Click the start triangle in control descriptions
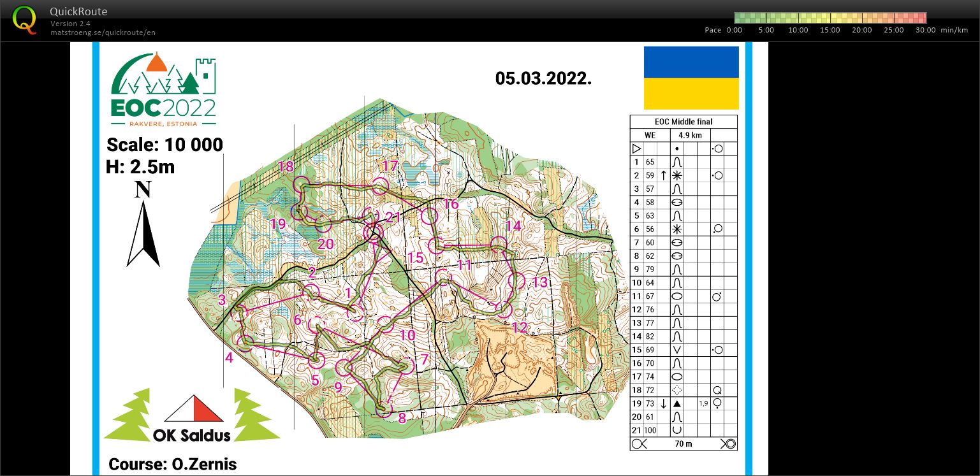Viewport: 980px width, 476px height. (x=636, y=148)
